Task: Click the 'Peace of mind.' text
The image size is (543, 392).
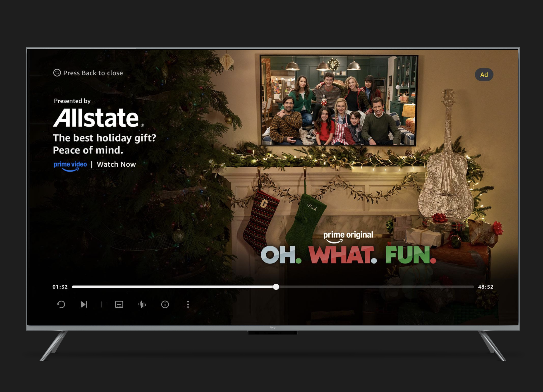Action: (88, 150)
